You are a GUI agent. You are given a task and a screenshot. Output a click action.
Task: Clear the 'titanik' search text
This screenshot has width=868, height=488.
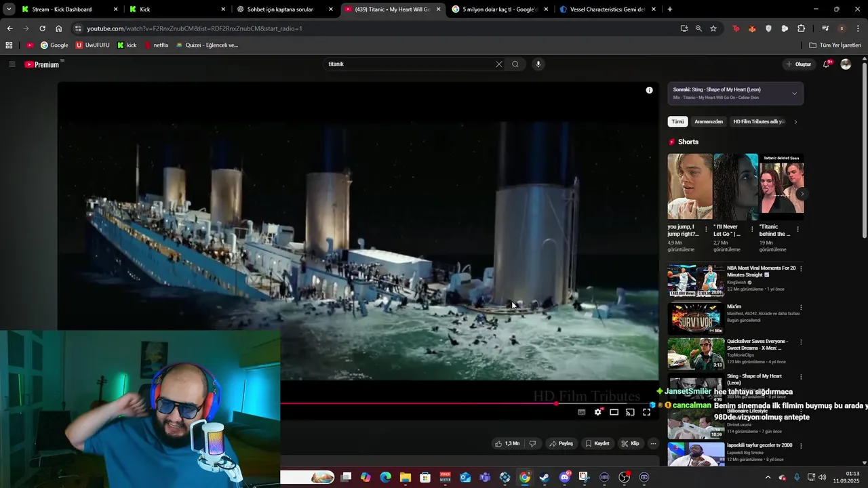click(499, 64)
